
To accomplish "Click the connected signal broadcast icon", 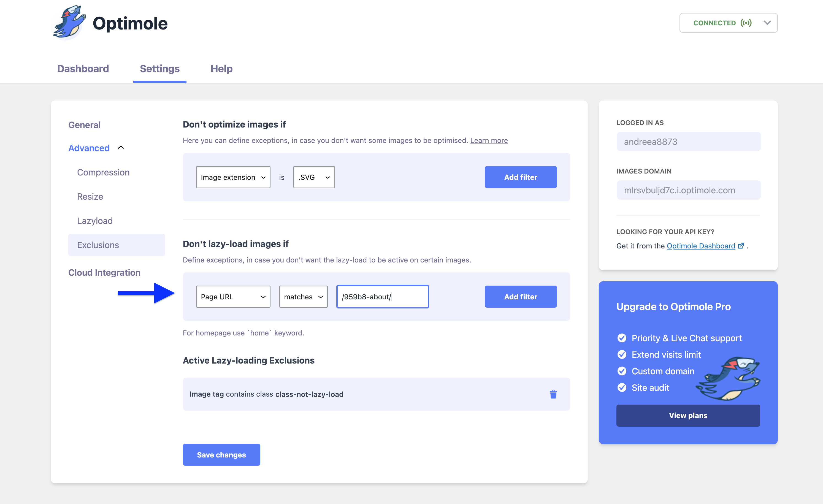I will [746, 23].
